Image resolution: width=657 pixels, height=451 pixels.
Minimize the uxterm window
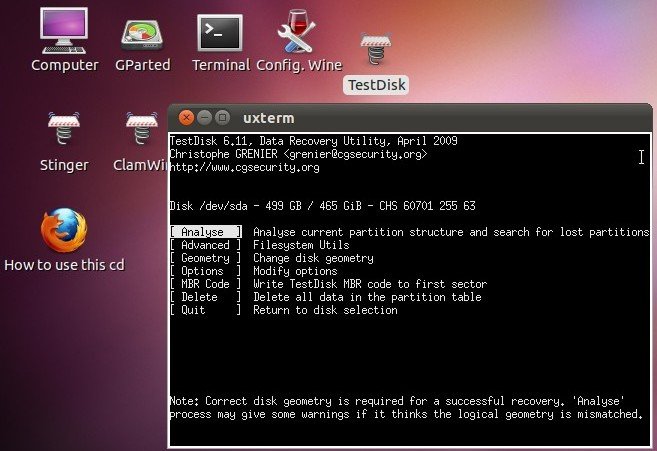(x=204, y=118)
